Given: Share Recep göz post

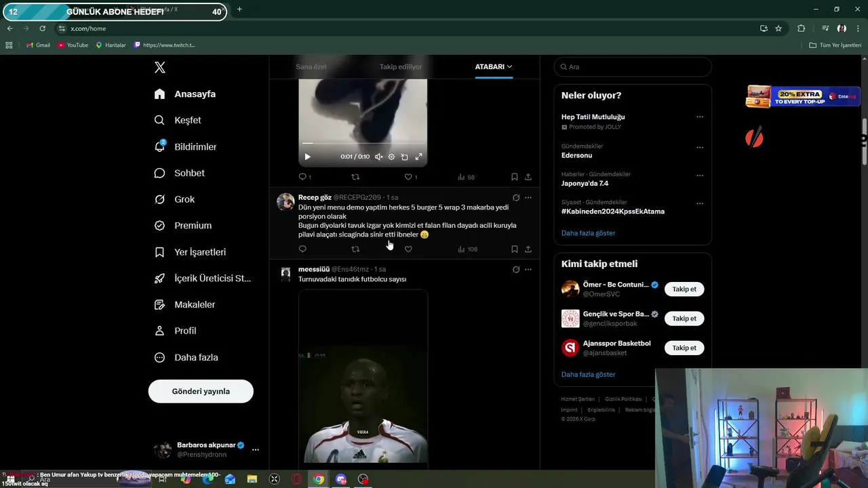Looking at the screenshot, I should tap(528, 249).
